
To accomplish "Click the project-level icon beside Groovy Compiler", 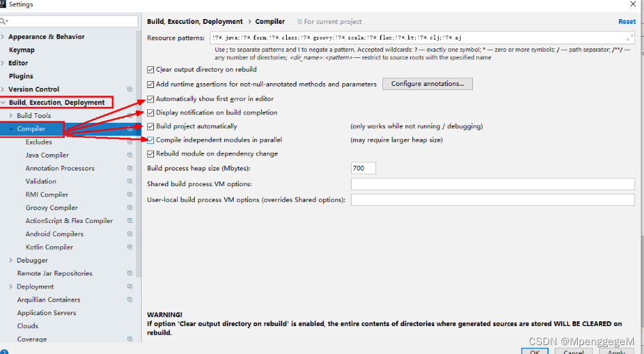I will [129, 207].
